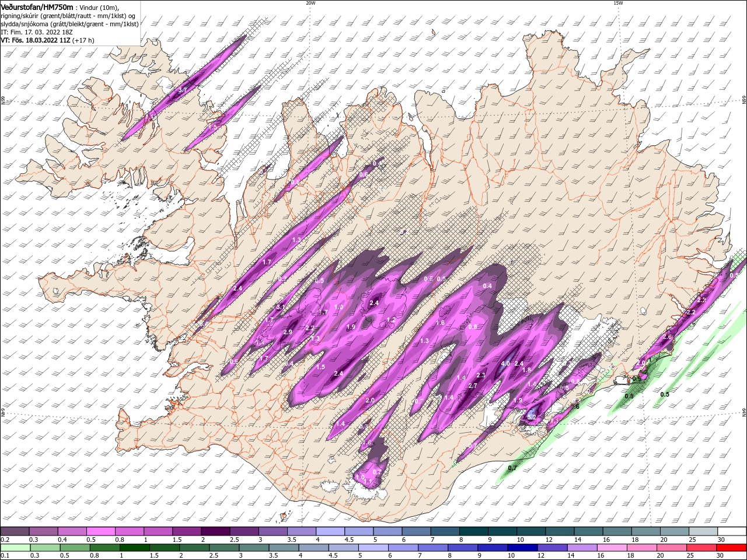The width and height of the screenshot is (747, 560).
Task: Click the 0.2 label under the upper legend
Action: pos(4,540)
